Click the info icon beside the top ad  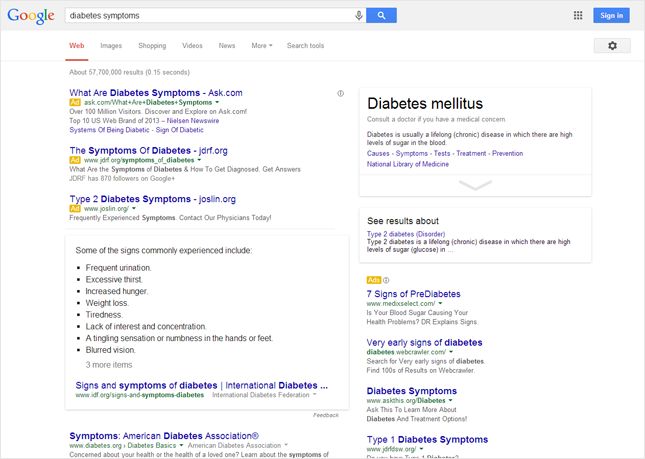[x=341, y=93]
